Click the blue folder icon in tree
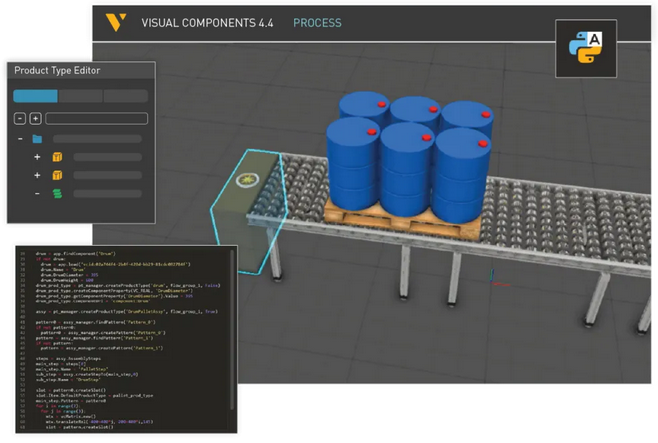 pyautogui.click(x=37, y=138)
